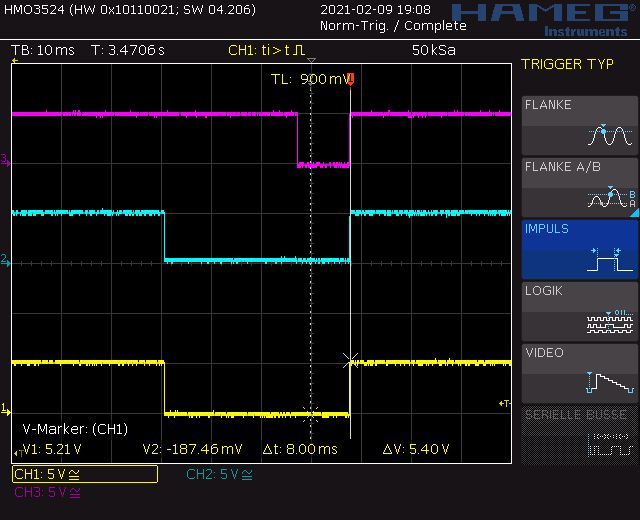
Task: Click the CH1: ti>t trigger condition label
Action: click(x=267, y=50)
